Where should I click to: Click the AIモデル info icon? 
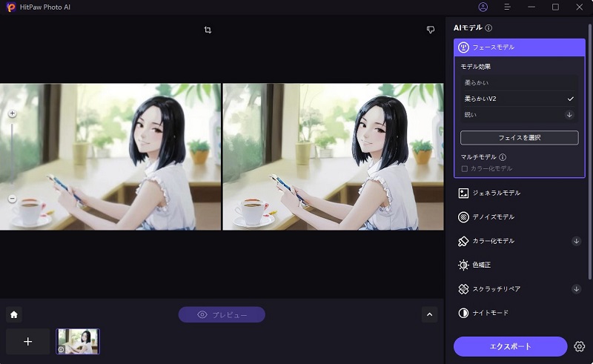click(x=488, y=28)
